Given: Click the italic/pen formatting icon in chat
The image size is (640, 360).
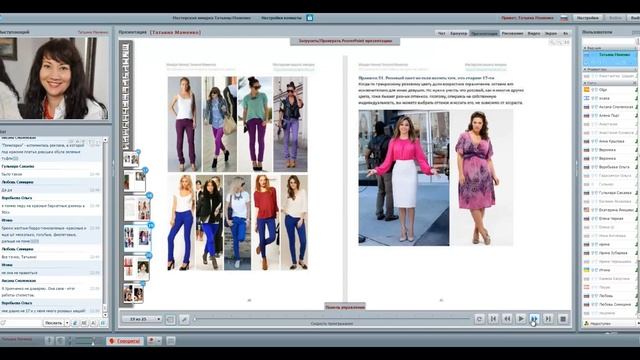Looking at the screenshot, I should pos(75,323).
